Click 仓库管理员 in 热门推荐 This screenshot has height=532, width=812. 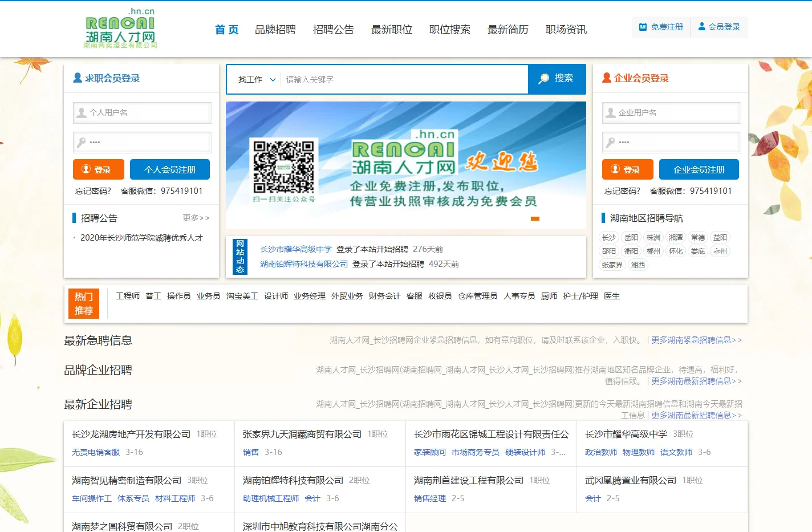(478, 296)
